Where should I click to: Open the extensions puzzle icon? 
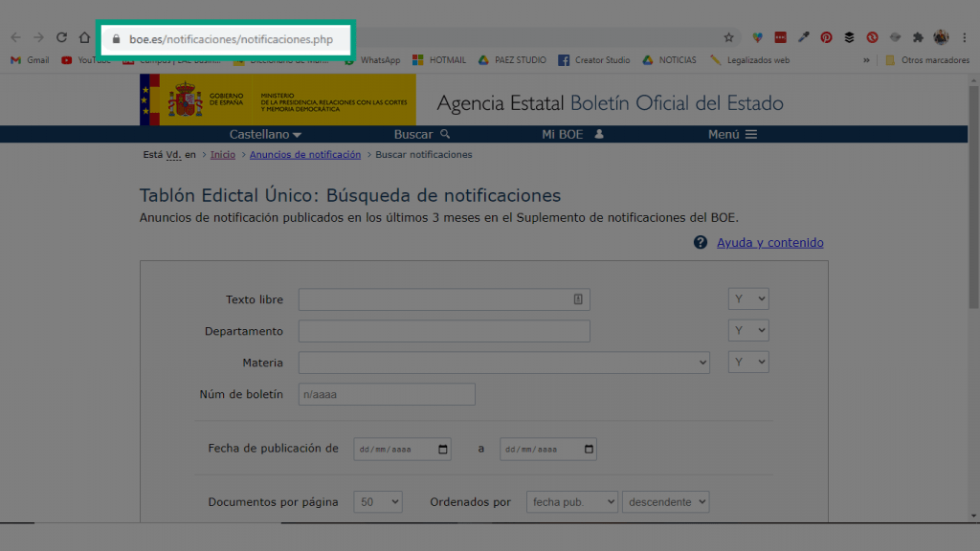(x=918, y=37)
